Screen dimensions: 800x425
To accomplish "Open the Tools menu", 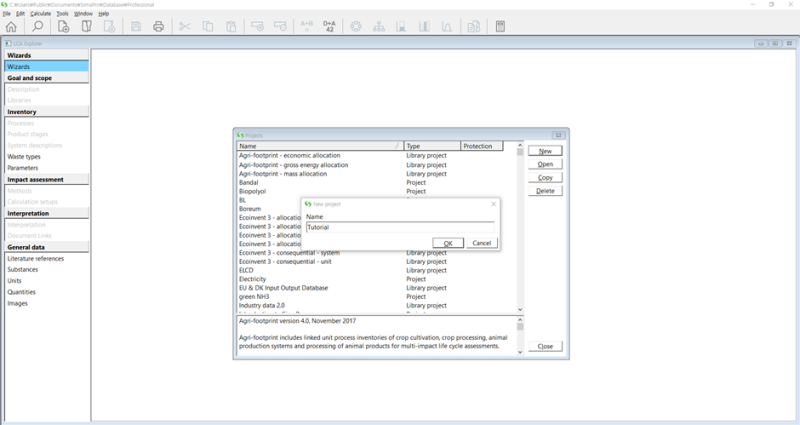I will [62, 14].
